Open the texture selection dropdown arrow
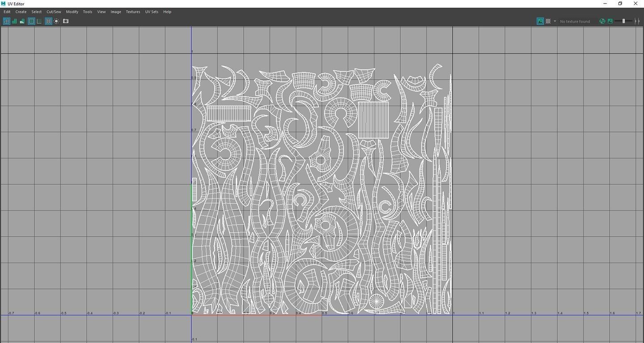 (x=555, y=21)
